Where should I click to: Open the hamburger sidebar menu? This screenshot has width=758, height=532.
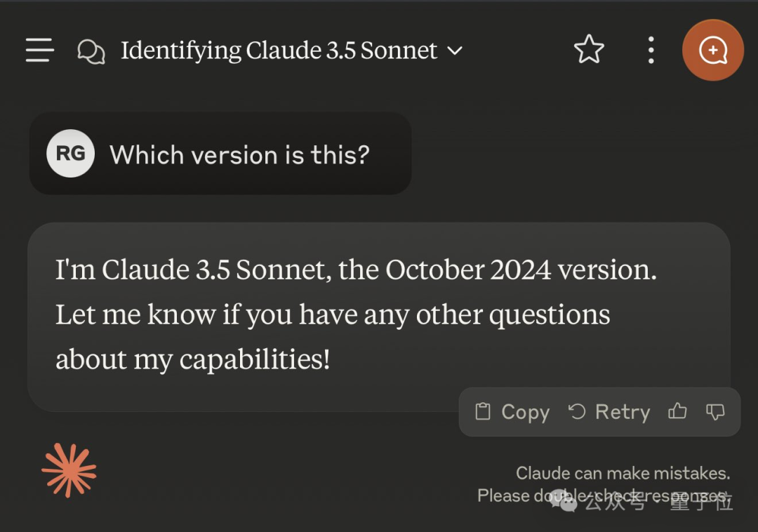[x=39, y=51]
